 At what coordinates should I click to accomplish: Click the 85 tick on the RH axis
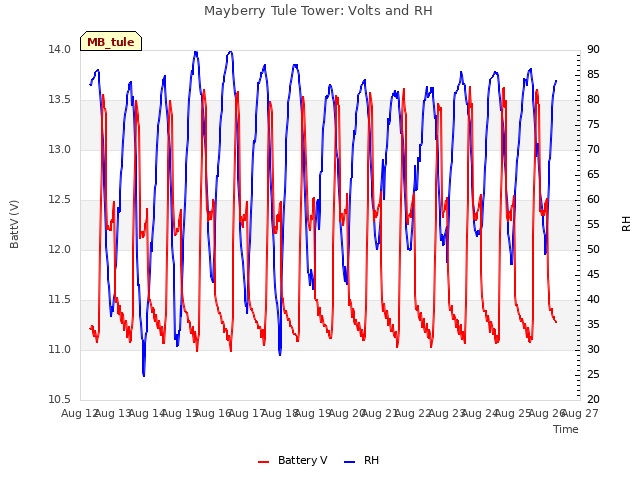[593, 75]
